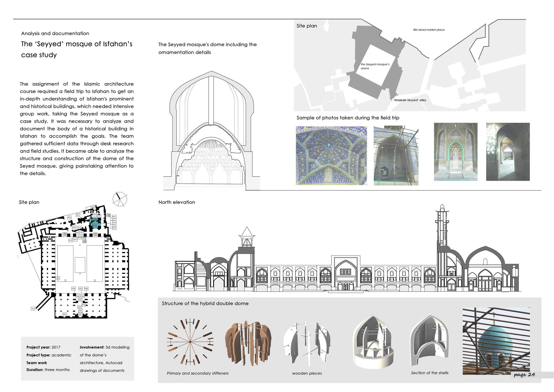Open the blue tiled ceiling photo

tap(331, 156)
